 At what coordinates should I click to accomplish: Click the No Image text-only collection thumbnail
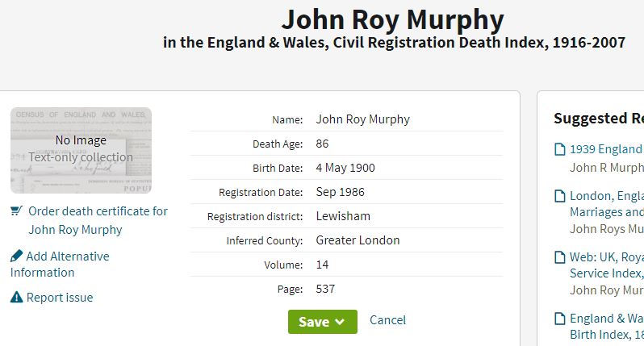(x=81, y=150)
